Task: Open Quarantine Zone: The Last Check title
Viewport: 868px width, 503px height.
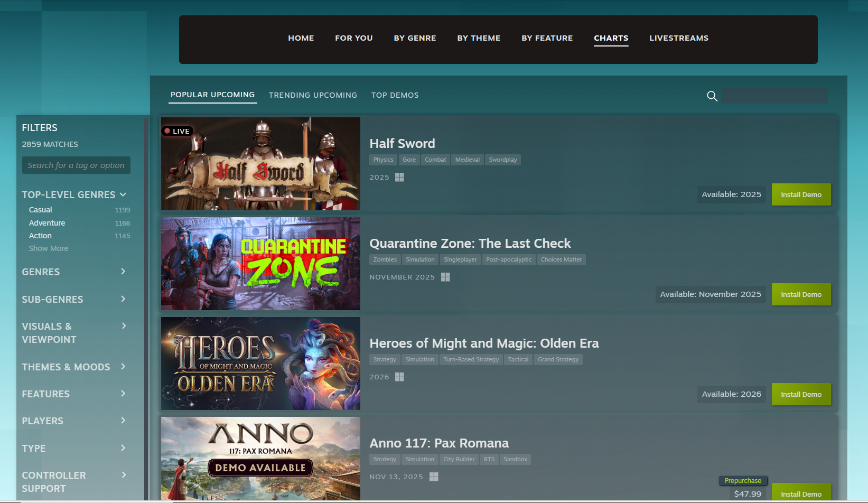Action: pyautogui.click(x=470, y=244)
